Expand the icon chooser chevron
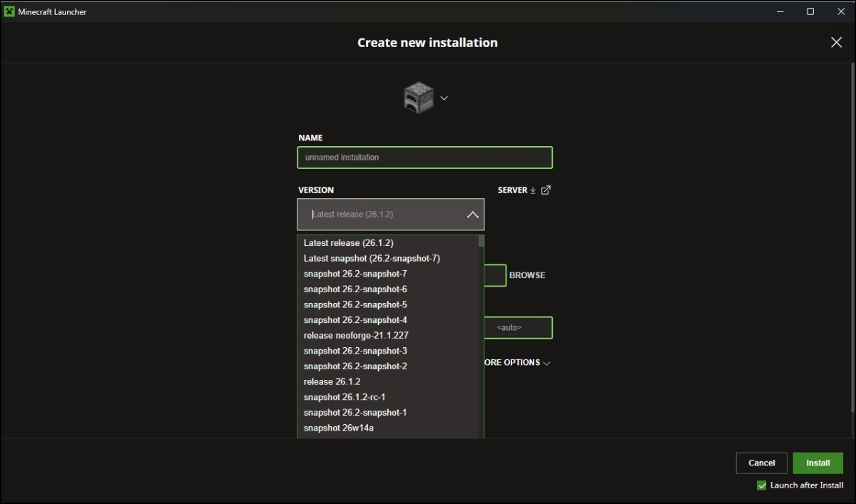This screenshot has height=504, width=856. (x=444, y=98)
